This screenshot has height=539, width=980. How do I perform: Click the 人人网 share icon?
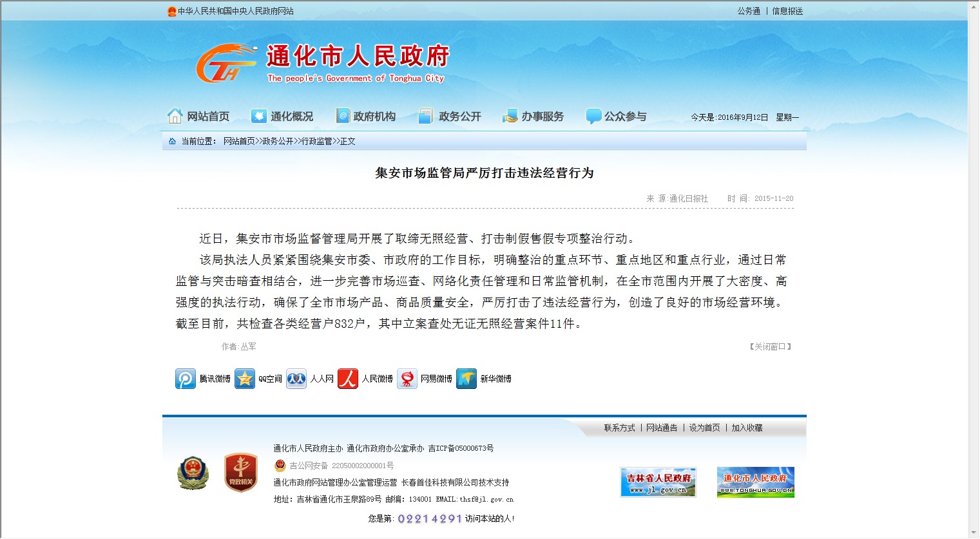[x=296, y=379]
